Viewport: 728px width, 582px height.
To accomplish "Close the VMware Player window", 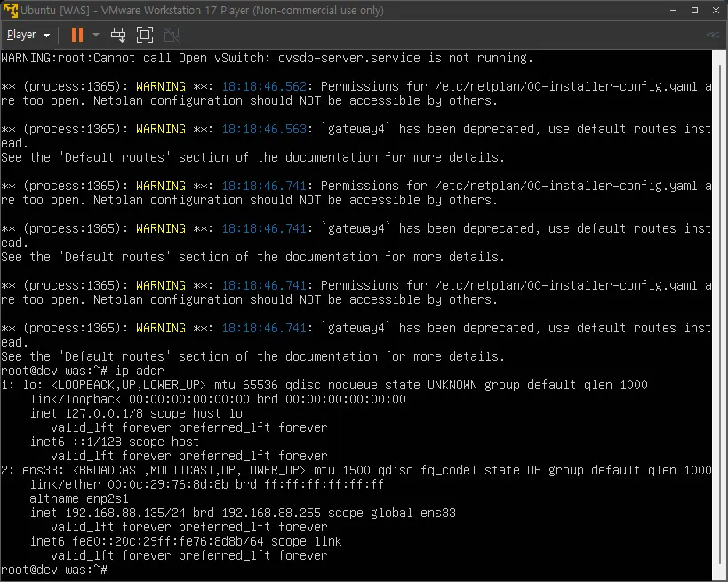I will pyautogui.click(x=716, y=10).
